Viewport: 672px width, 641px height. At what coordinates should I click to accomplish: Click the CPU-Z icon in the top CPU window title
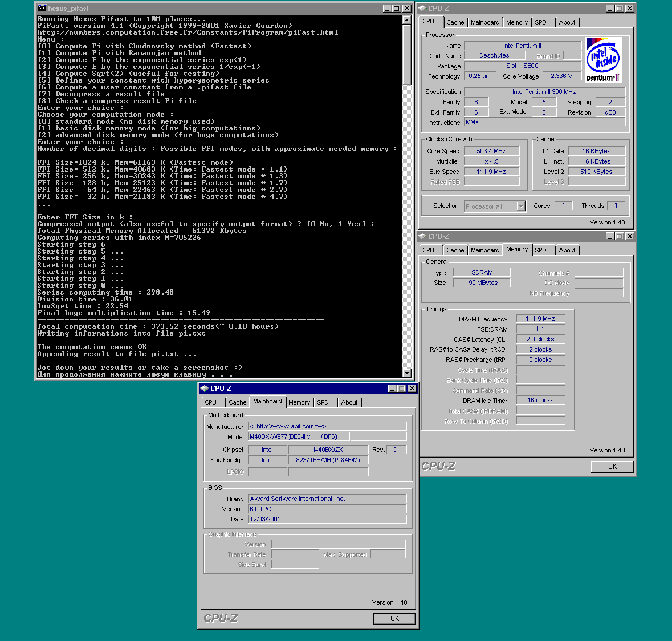pos(422,8)
